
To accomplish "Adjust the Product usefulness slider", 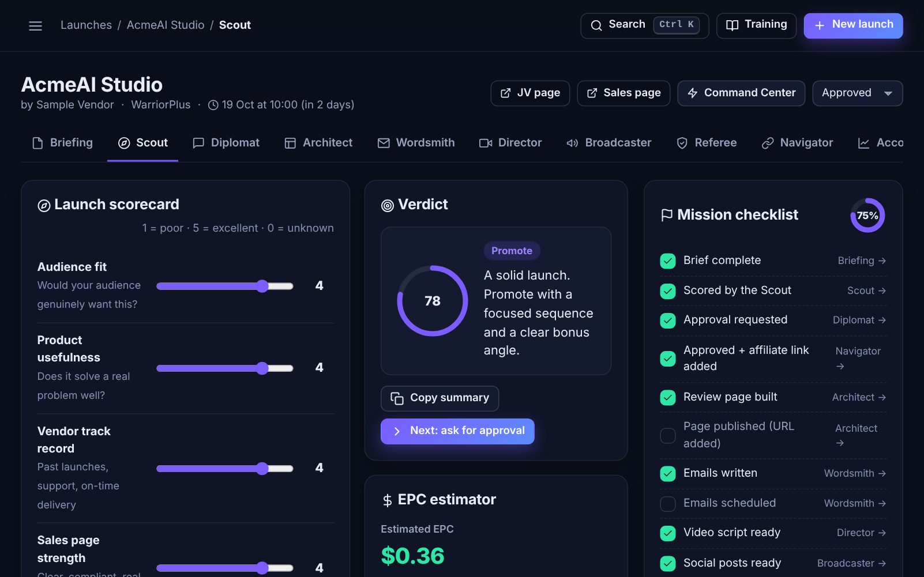I will pyautogui.click(x=225, y=368).
